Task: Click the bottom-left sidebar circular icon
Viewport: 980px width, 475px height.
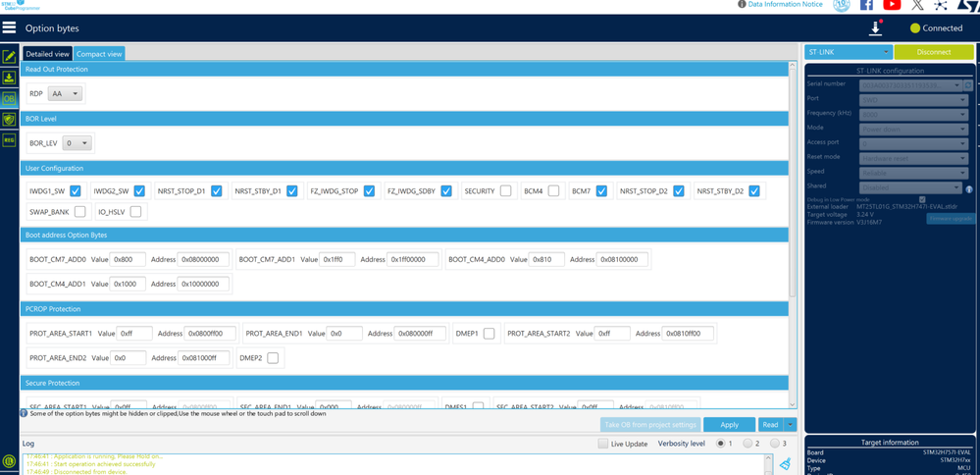Action: [x=9, y=461]
